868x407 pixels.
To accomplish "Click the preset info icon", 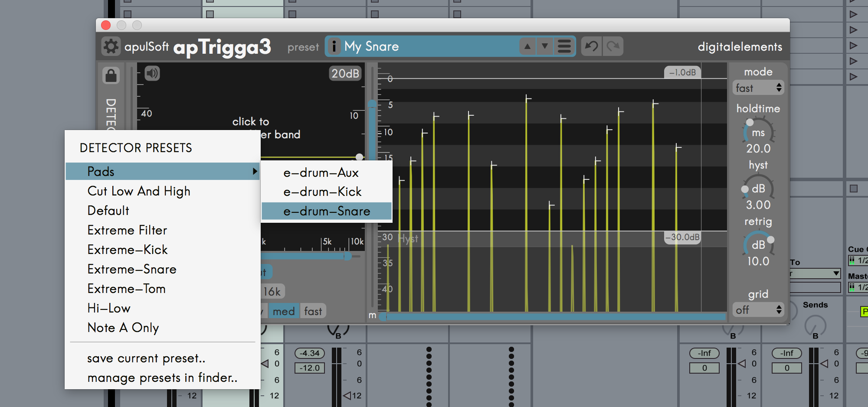I will click(334, 46).
